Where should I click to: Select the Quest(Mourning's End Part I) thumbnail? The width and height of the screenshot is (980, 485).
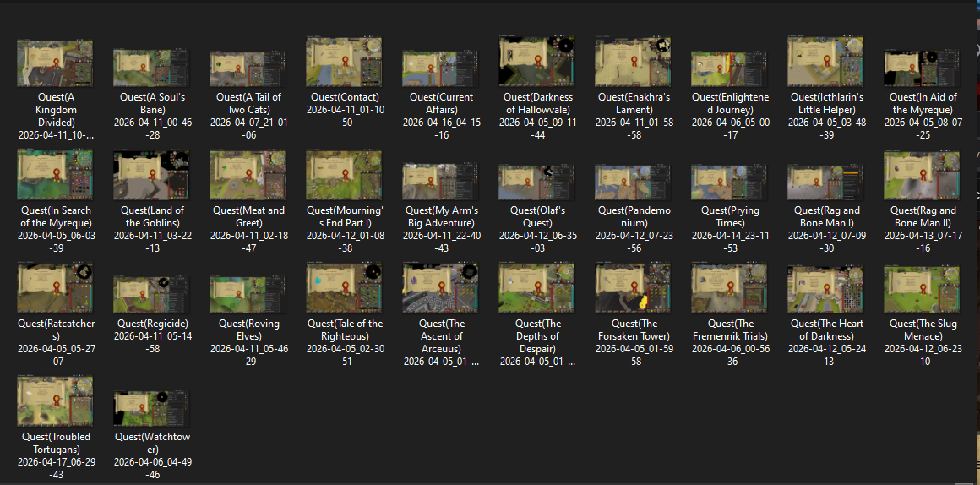344,174
